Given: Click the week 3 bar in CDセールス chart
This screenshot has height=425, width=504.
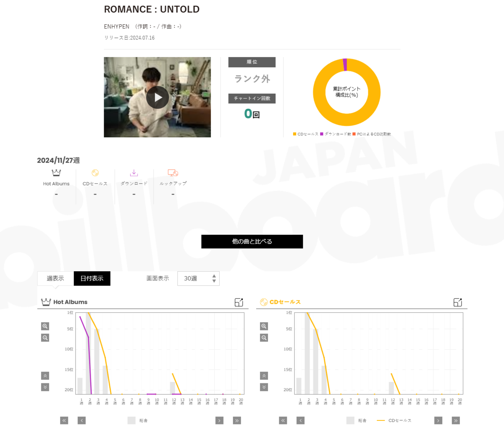Looking at the screenshot, I should point(316,361).
